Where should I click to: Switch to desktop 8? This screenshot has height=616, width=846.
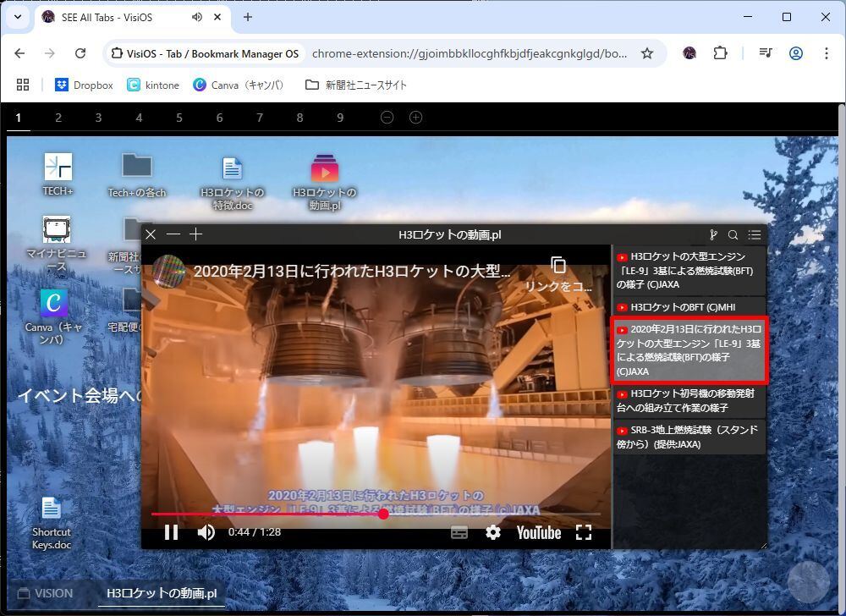pos(300,118)
